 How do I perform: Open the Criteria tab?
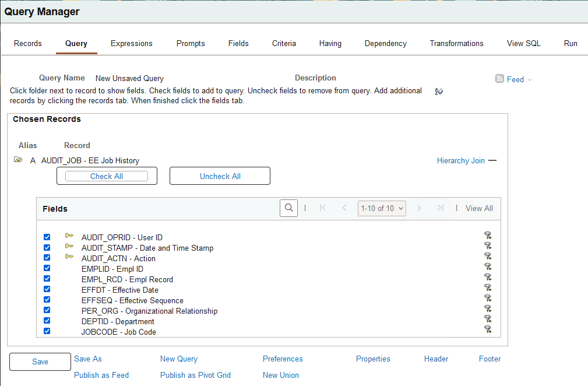pos(284,43)
